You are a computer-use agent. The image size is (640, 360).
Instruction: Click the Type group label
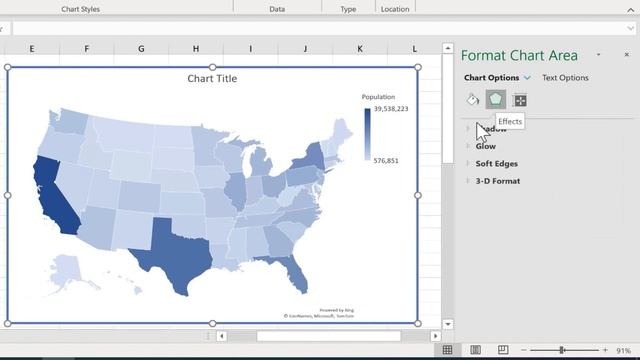(348, 9)
